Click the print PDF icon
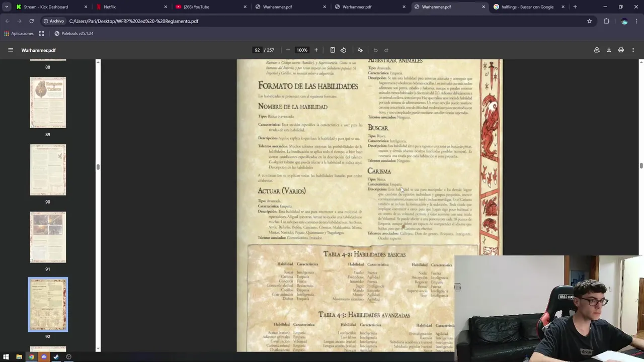 621,50
